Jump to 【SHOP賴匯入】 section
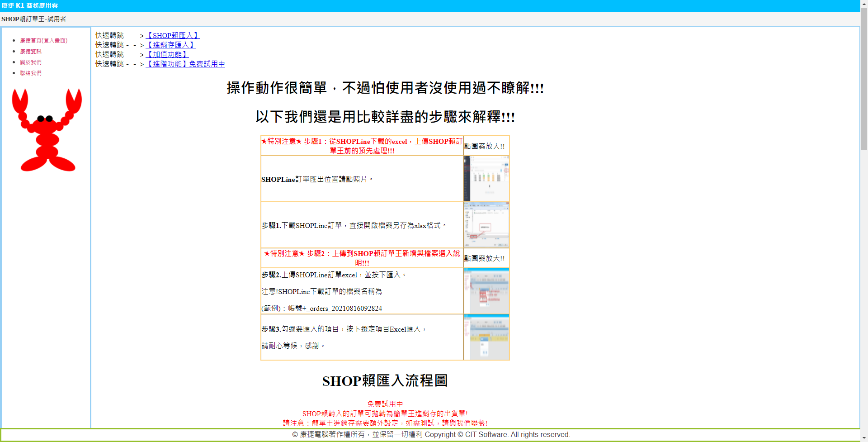Image resolution: width=868 pixels, height=442 pixels. [x=172, y=35]
